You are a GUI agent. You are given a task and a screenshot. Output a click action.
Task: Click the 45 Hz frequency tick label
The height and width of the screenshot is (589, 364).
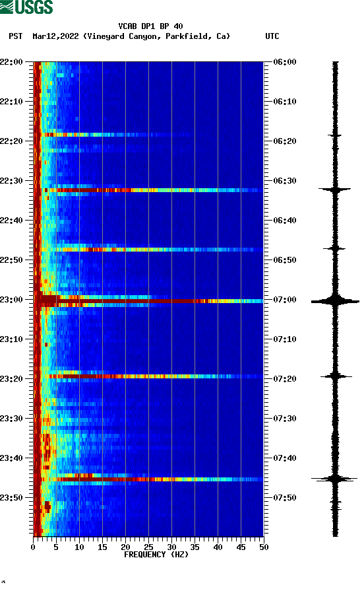pos(241,547)
